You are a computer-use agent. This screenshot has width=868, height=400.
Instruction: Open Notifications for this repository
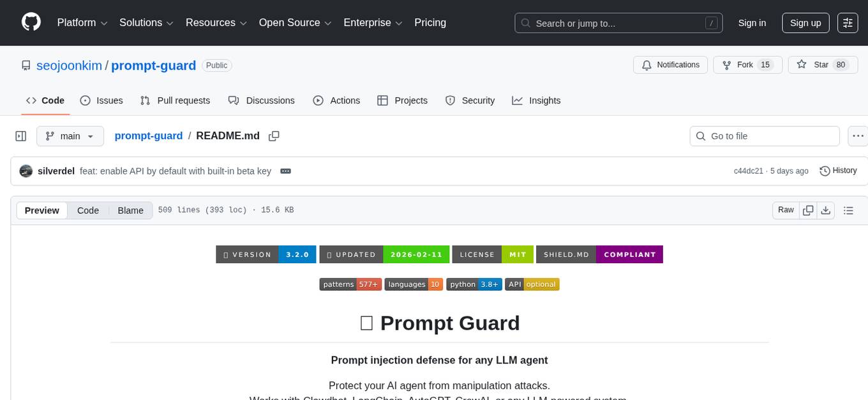pos(670,65)
